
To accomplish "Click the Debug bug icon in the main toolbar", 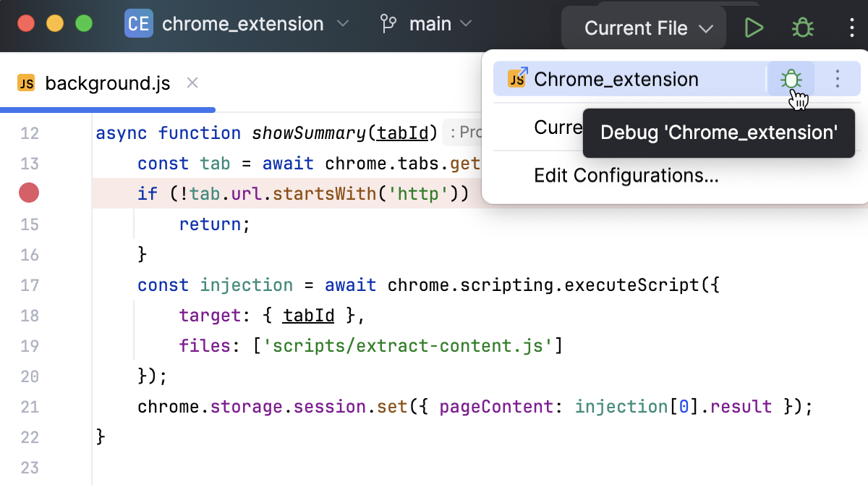I will [801, 28].
